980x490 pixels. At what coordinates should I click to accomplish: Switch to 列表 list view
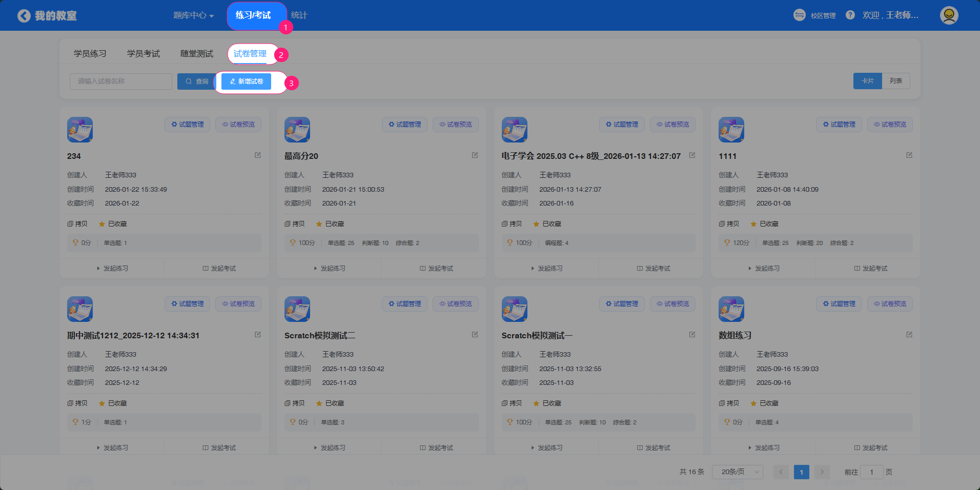pyautogui.click(x=896, y=81)
